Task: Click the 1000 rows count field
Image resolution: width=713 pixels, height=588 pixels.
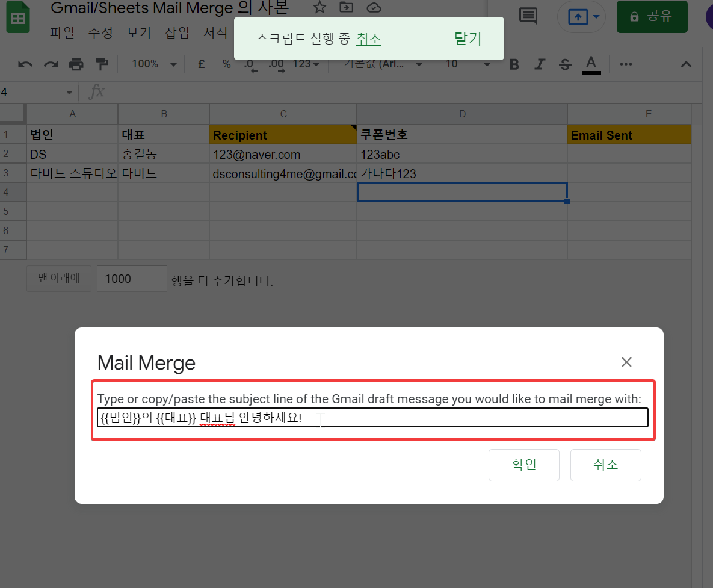Action: click(132, 279)
